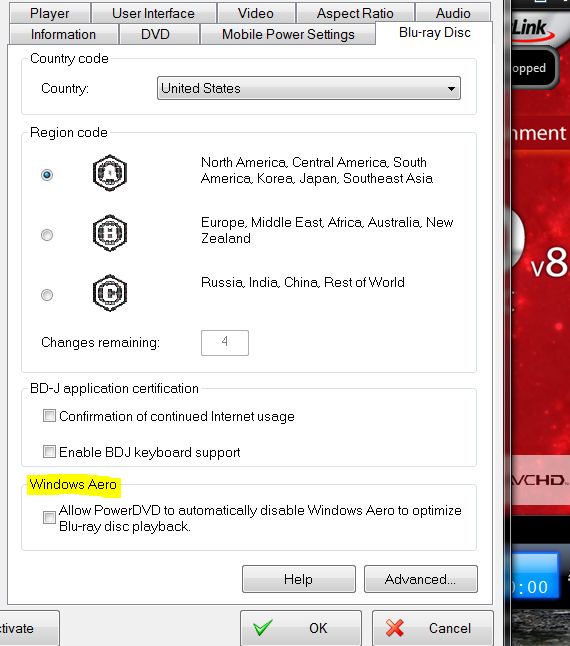Select Region B radio button for Europe
Image resolution: width=570 pixels, height=646 pixels.
[x=47, y=235]
